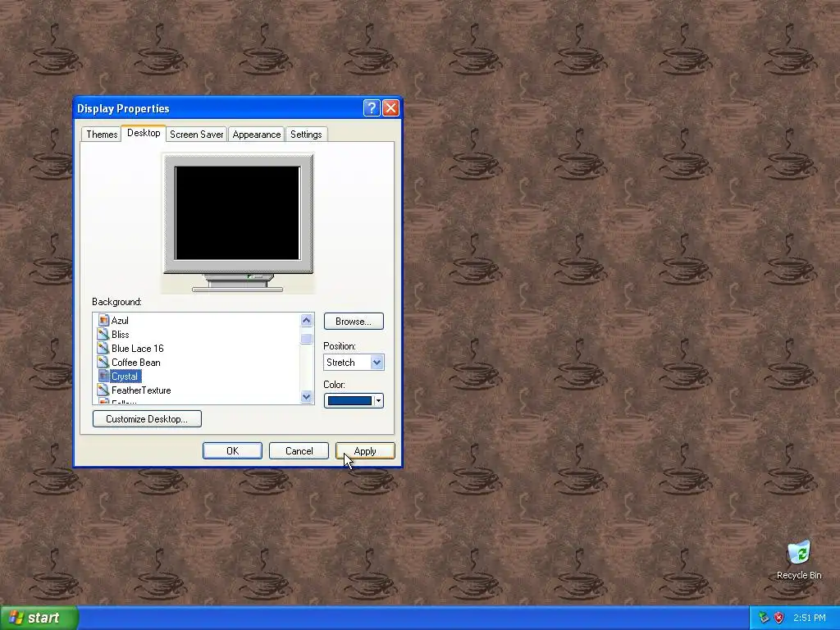Switch to the Settings tab
Image resolution: width=840 pixels, height=630 pixels.
(306, 135)
